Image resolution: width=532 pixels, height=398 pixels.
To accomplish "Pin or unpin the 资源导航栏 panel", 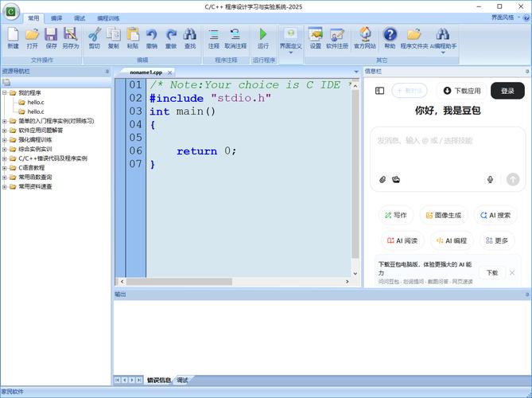I will click(107, 72).
